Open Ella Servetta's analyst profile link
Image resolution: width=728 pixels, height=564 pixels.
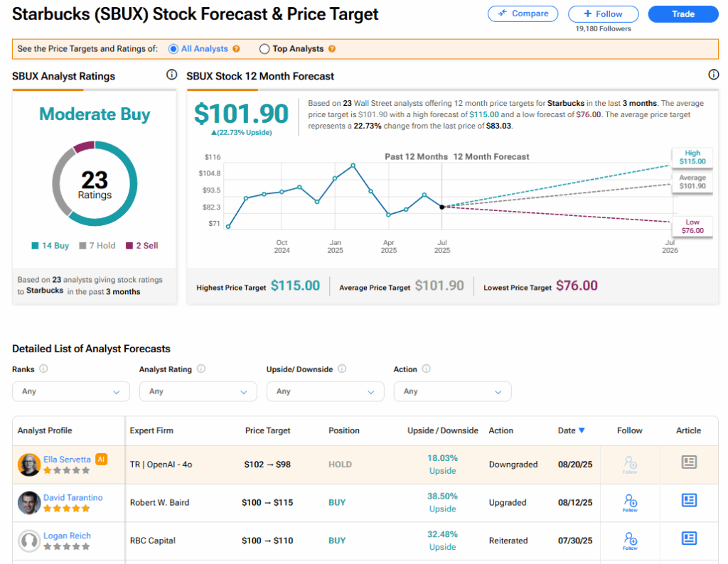click(67, 459)
